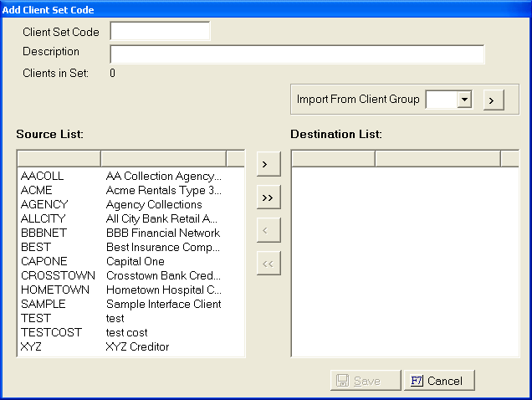
Task: Open the Import From Client Group dropdown
Action: pyautogui.click(x=464, y=100)
